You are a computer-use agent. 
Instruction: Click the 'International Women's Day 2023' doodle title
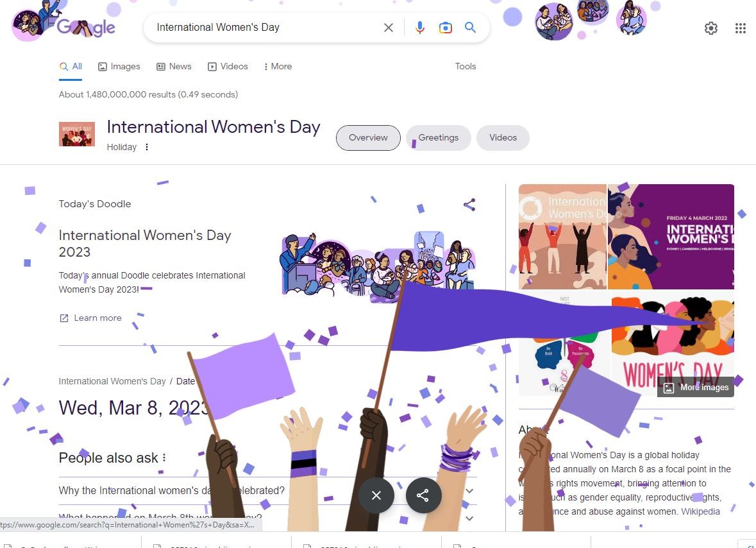[145, 244]
